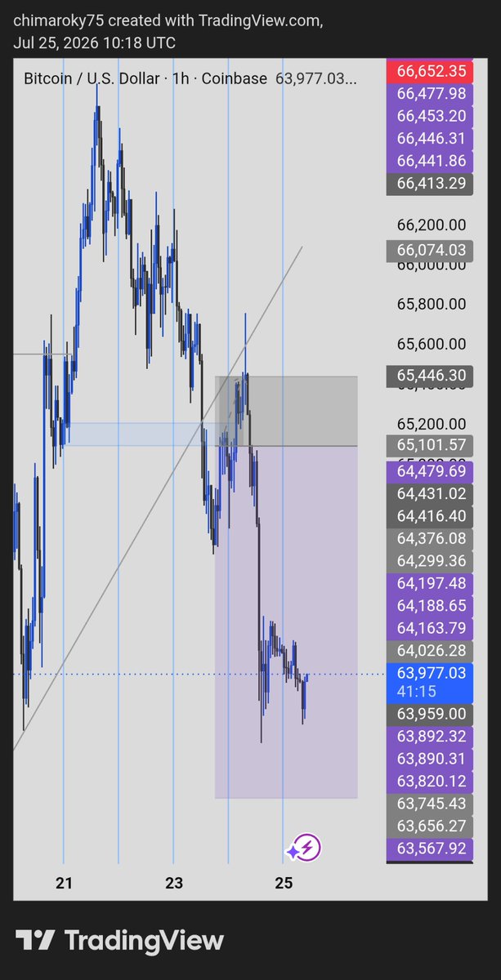Select the 65,101.57 entry level label
Viewport: 501px width, 980px height.
(x=430, y=445)
